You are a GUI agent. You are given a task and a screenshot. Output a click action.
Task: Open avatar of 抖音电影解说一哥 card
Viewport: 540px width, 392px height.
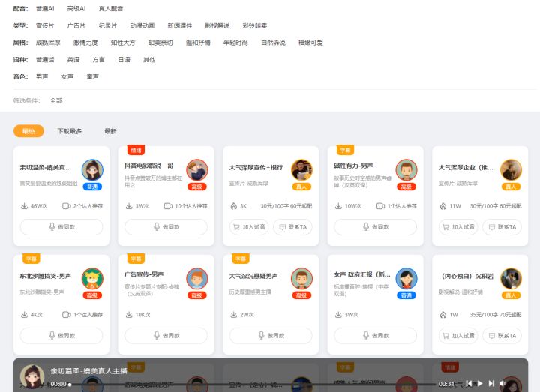click(x=196, y=169)
